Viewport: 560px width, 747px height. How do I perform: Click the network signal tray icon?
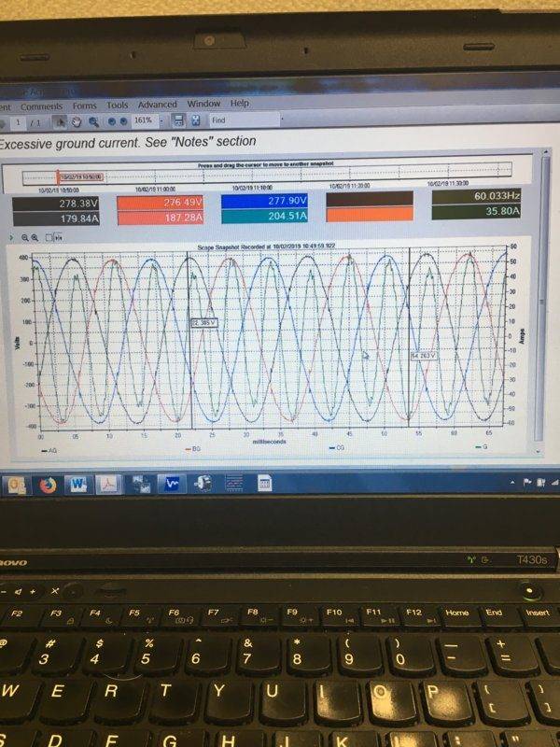554,482
